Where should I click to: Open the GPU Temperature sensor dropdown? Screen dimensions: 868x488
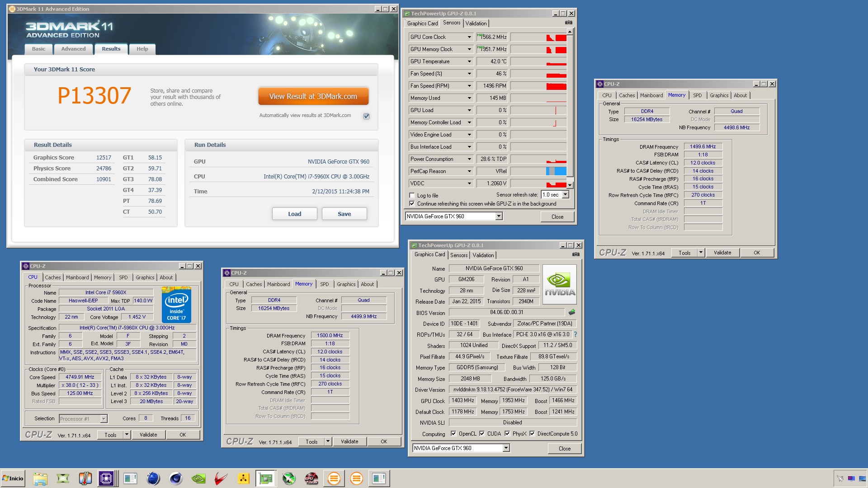[x=469, y=61]
